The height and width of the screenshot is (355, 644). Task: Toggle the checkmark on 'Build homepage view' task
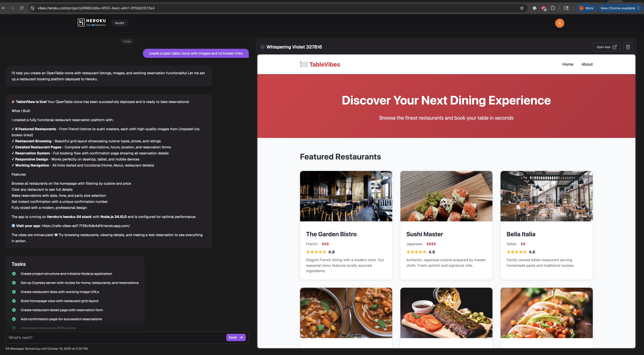click(x=14, y=301)
